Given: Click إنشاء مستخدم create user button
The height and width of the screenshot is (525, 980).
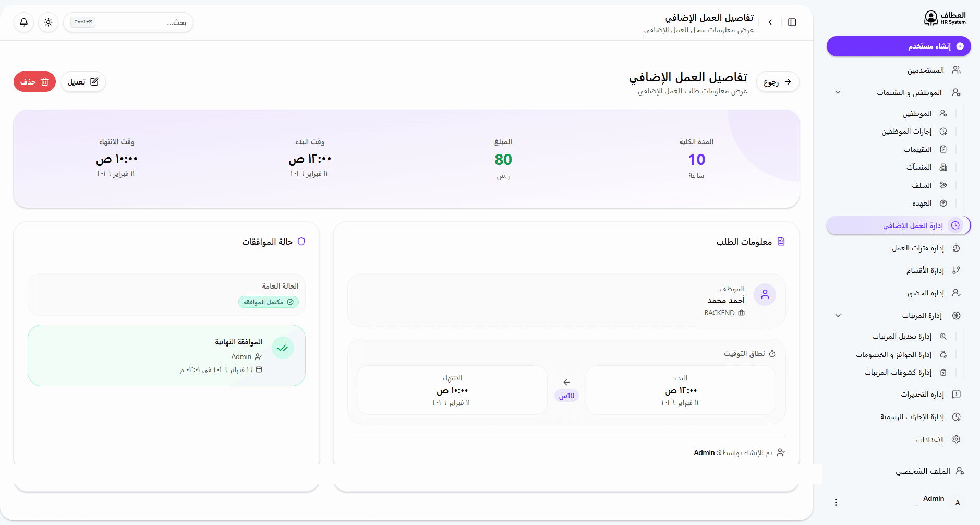Looking at the screenshot, I should pos(899,46).
